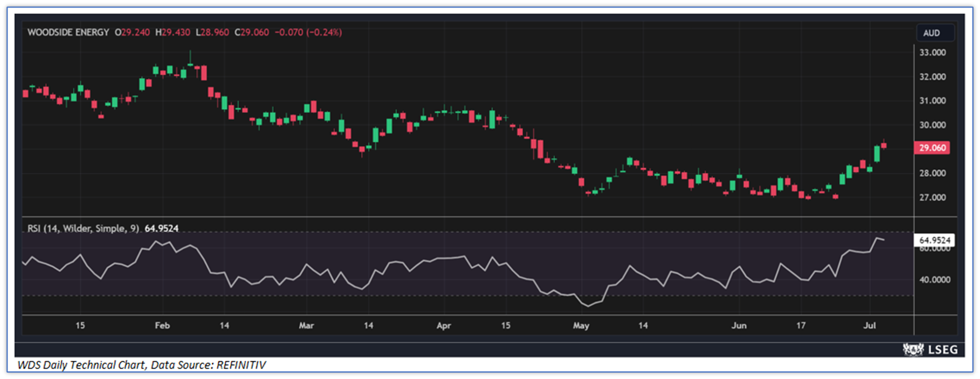Screen dimensions: 980x379
Task: Click the Apr date on time axis
Action: pyautogui.click(x=444, y=325)
